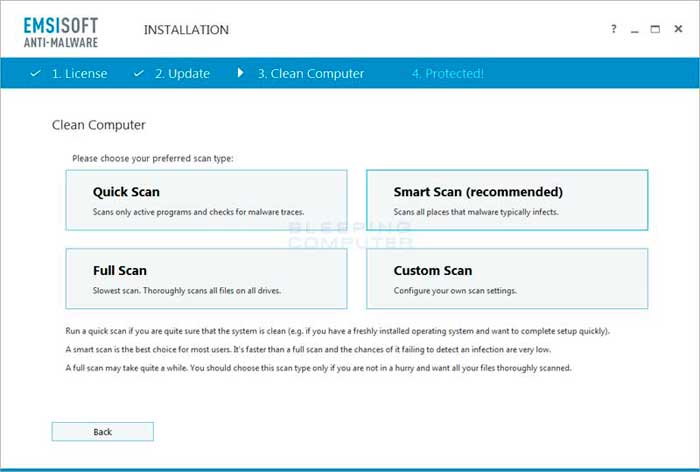Screen dimensions: 700x472
Task: Select the 3. Clean Computer step
Action: coord(311,73)
